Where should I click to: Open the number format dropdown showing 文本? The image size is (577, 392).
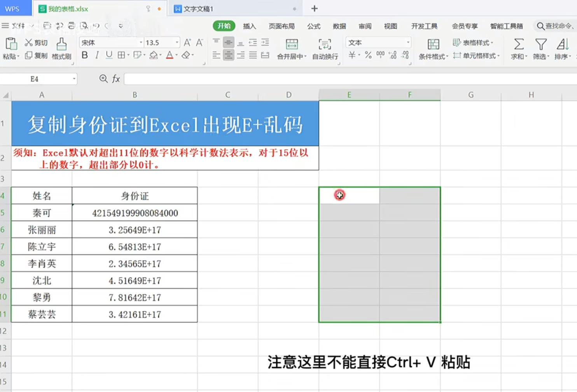tap(378, 42)
